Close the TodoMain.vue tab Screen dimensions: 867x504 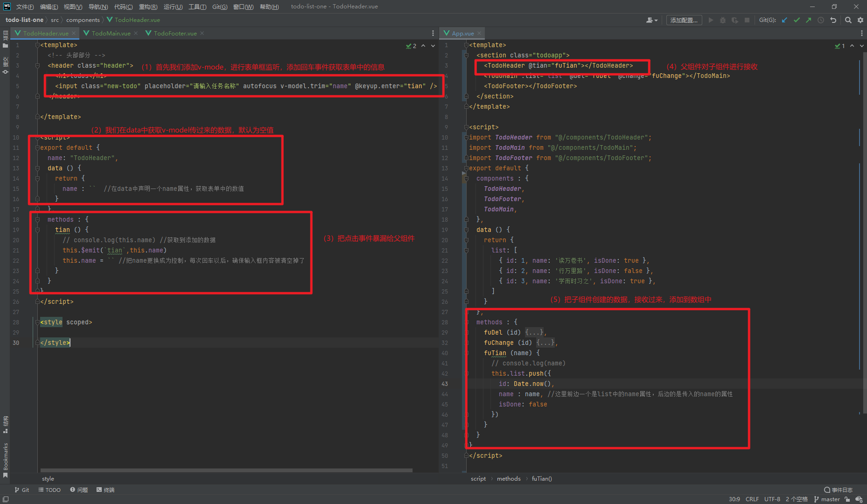pyautogui.click(x=136, y=33)
